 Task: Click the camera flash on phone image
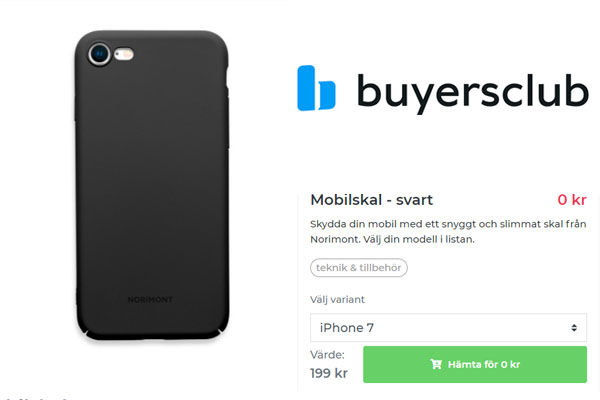(124, 54)
